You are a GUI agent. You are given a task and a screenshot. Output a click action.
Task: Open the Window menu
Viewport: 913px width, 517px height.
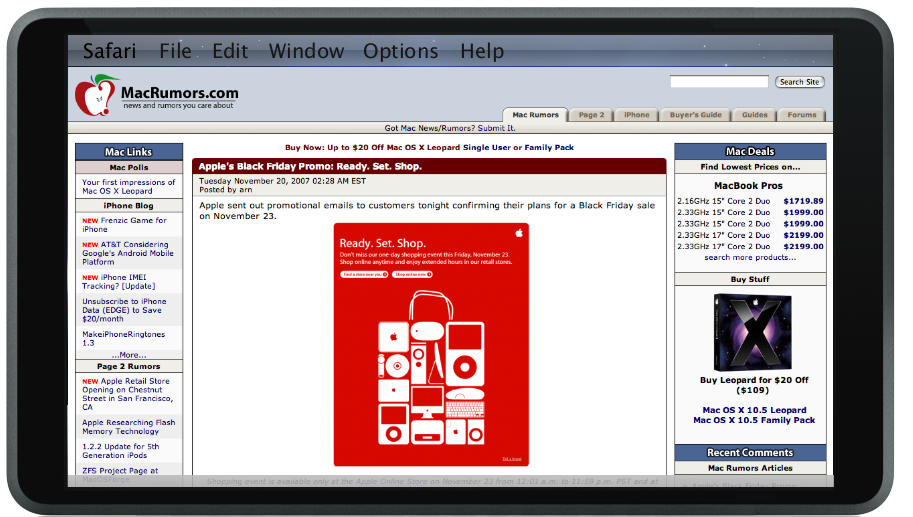[306, 51]
